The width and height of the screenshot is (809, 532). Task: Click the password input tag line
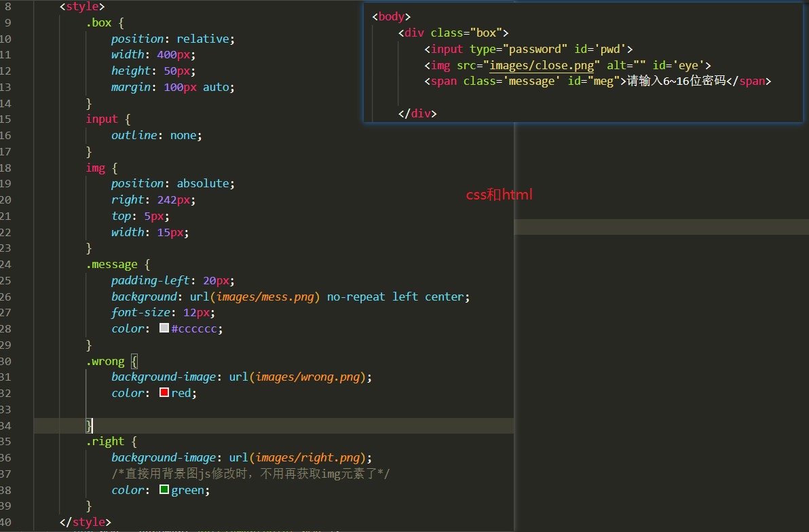tap(528, 49)
